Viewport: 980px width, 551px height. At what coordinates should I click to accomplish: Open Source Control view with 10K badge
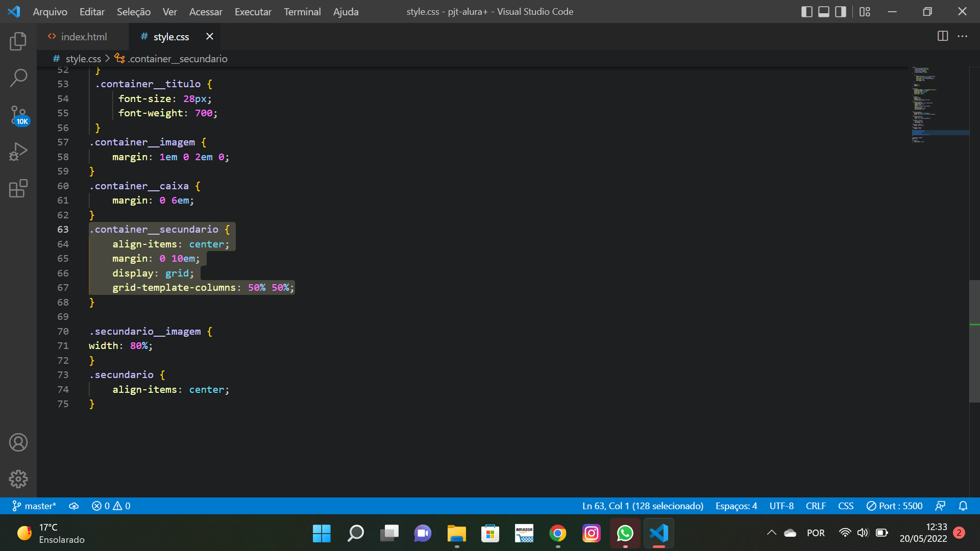point(19,115)
